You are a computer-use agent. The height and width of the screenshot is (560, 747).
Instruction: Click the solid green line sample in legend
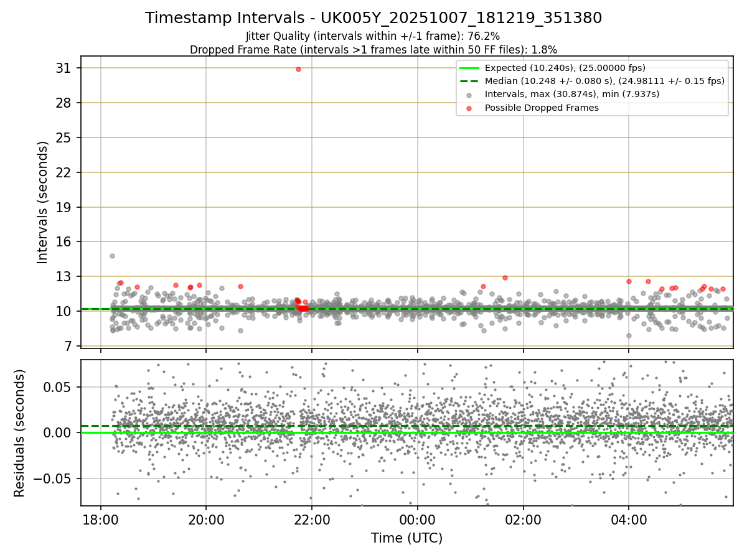(469, 68)
